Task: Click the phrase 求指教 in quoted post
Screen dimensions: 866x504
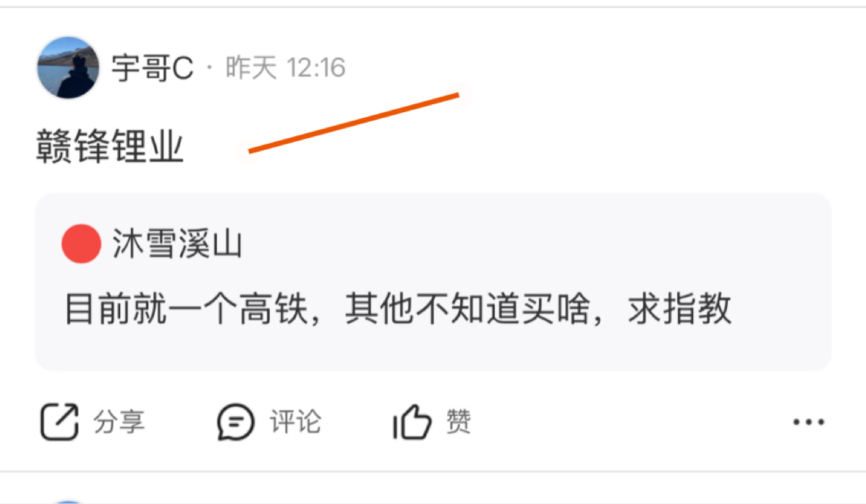Action: [x=679, y=309]
